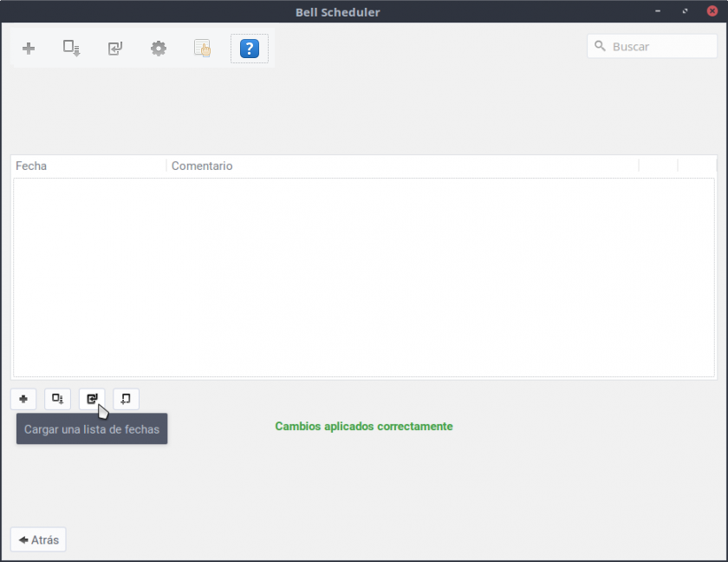Screen dimensions: 728x562
Task: Sort by the Comentario column header
Action: coord(399,166)
